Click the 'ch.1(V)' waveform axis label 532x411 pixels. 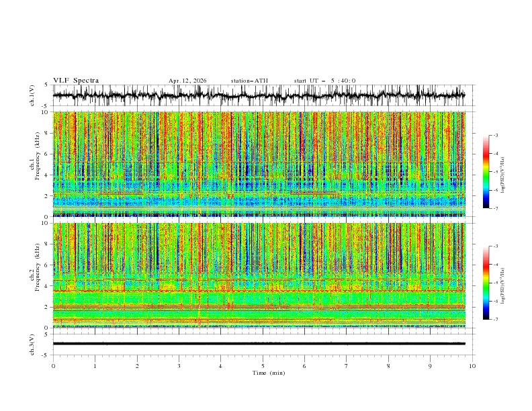[32, 95]
